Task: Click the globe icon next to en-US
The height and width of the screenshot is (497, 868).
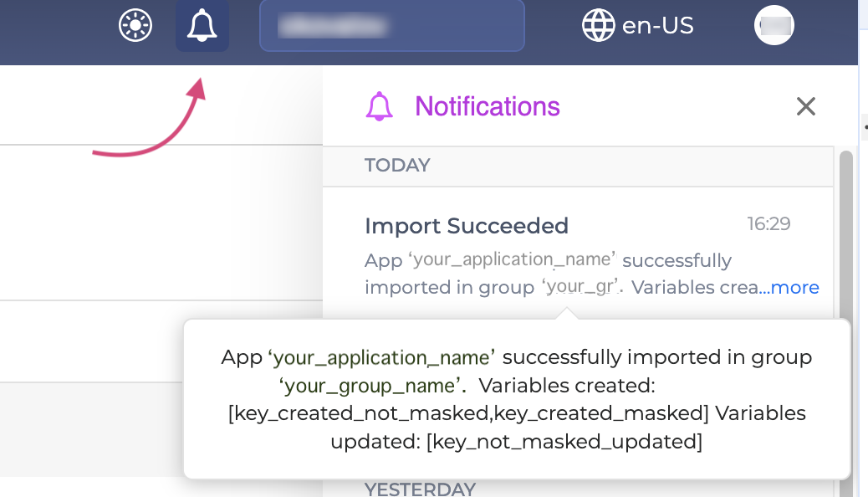Action: pyautogui.click(x=597, y=25)
